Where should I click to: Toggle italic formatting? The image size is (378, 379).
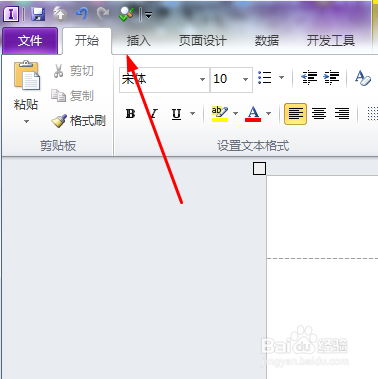(154, 114)
